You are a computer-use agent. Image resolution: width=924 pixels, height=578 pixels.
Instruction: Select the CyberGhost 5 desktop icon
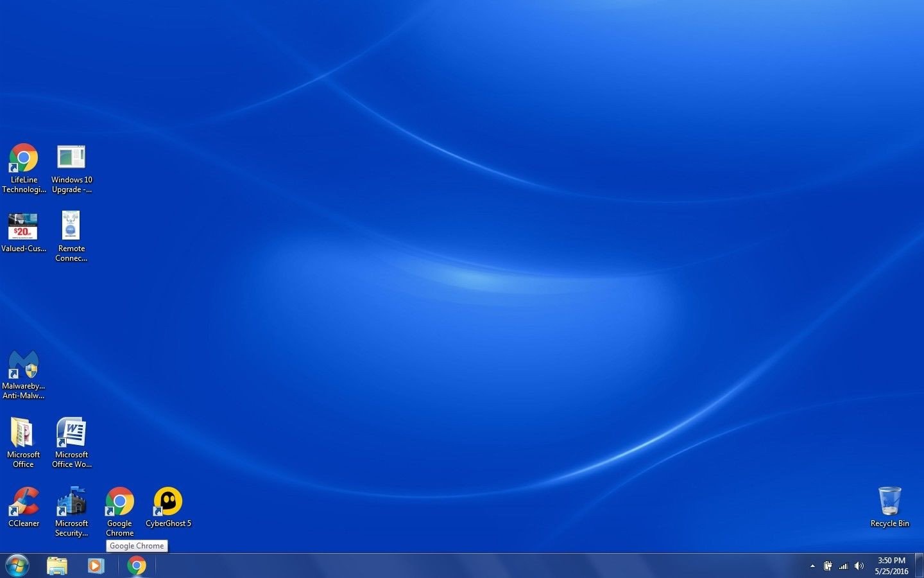168,502
